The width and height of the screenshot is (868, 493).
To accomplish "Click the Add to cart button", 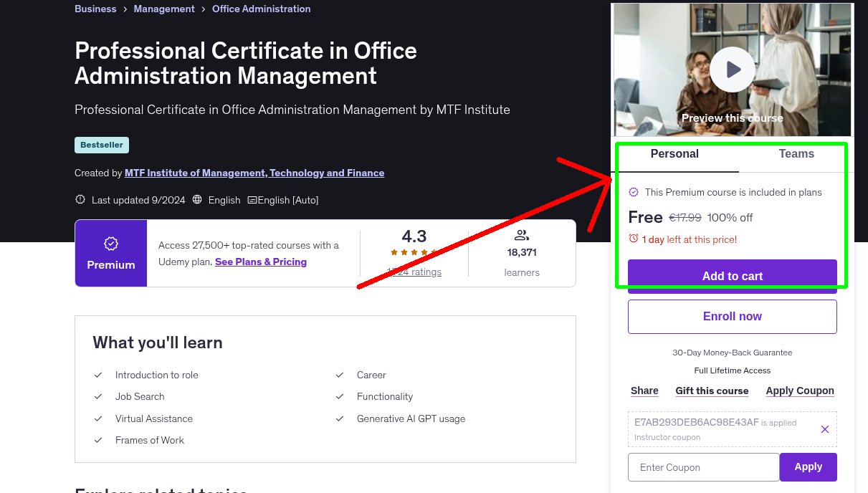I will click(732, 276).
